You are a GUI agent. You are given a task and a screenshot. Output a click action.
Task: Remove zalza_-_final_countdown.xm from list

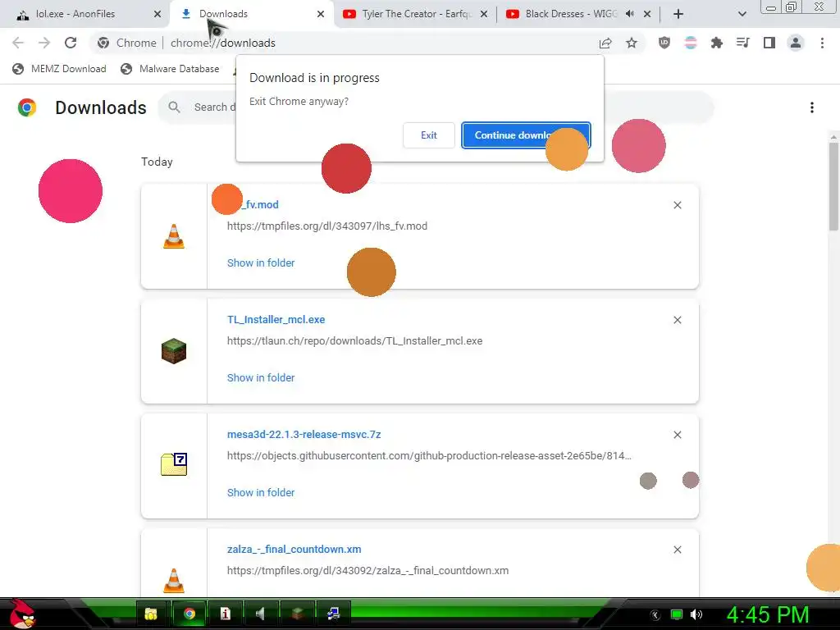pos(677,550)
